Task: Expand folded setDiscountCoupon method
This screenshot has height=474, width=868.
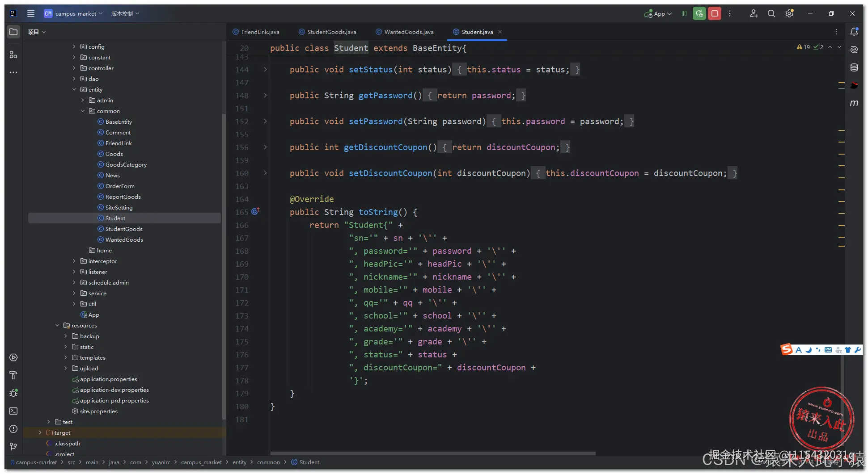Action: (265, 173)
